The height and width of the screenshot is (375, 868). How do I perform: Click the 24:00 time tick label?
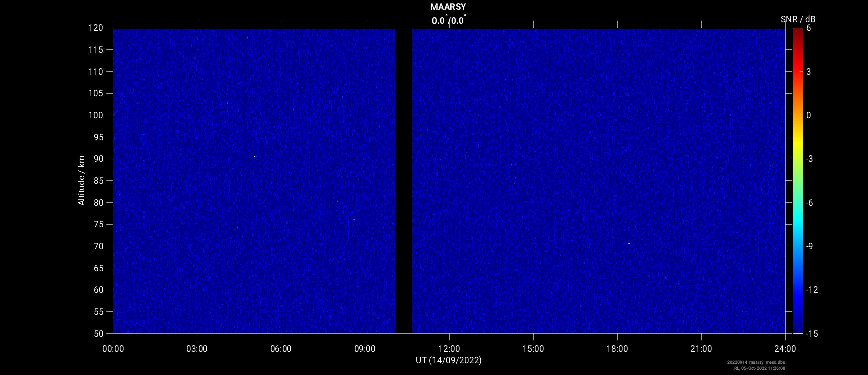click(785, 349)
